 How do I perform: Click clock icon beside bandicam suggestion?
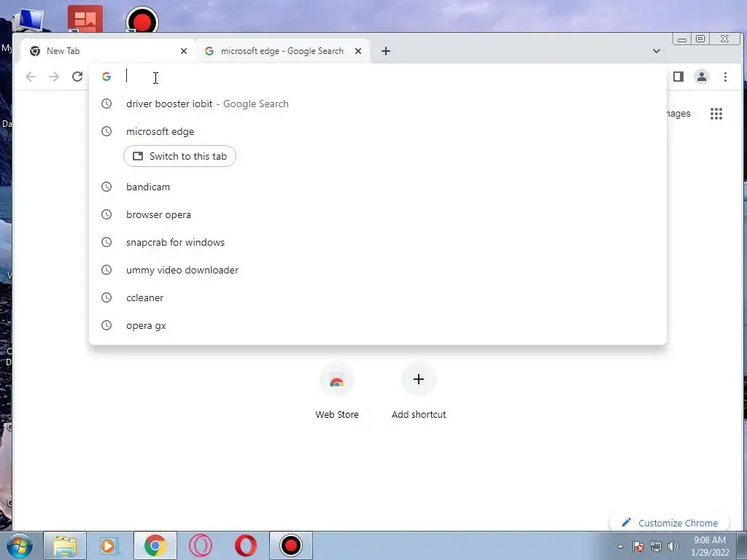(x=107, y=187)
